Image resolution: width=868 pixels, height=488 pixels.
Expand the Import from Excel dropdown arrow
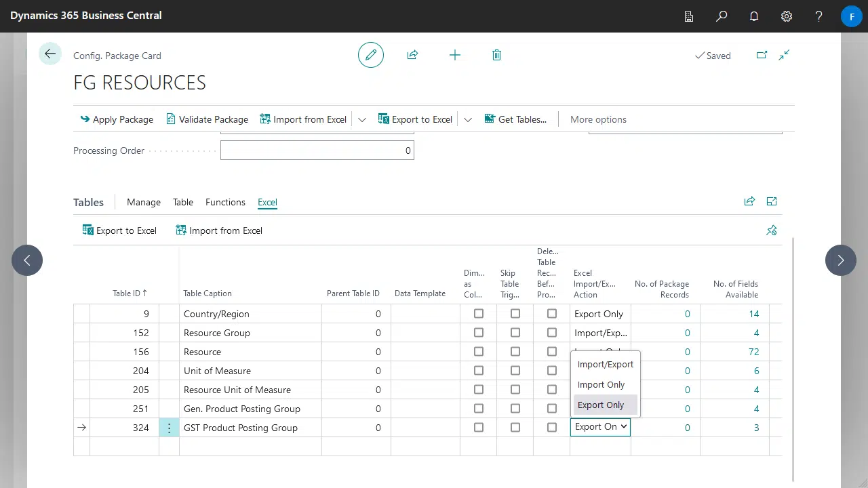pos(362,119)
